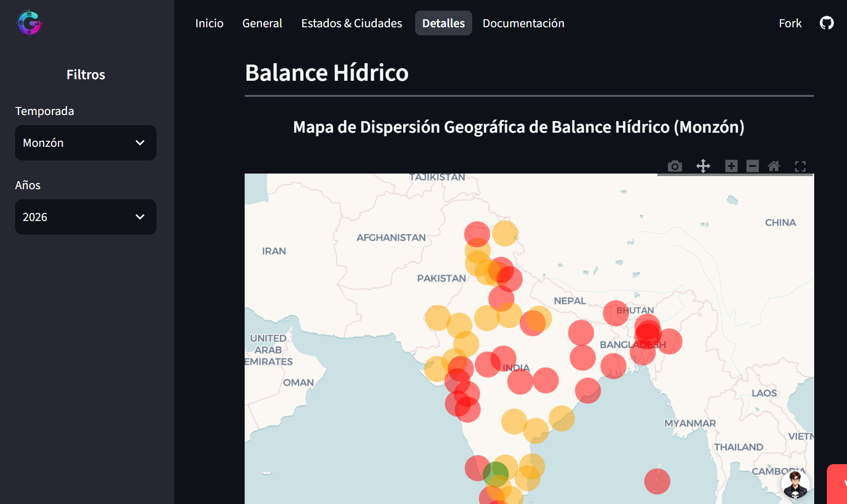Click the "Temporada" label
847x504 pixels.
44,111
